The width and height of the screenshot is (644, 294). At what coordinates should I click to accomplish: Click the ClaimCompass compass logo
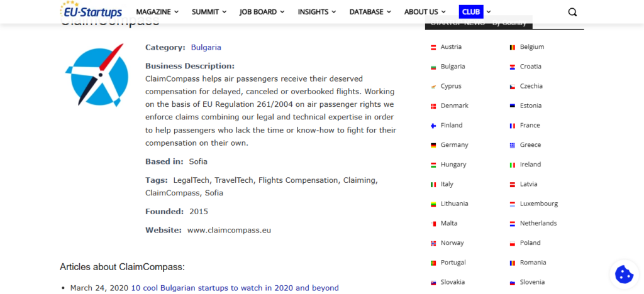[x=97, y=75]
